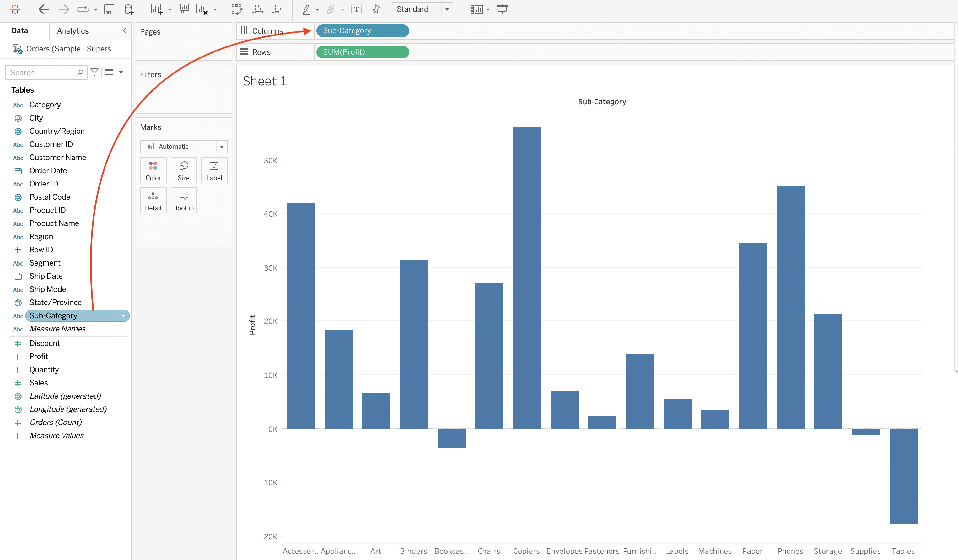Click inside the Search field
The image size is (958, 560).
42,72
